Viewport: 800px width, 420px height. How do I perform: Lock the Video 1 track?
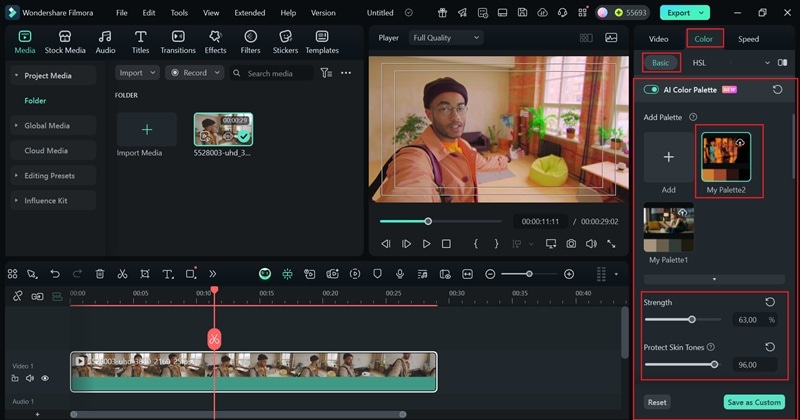15,378
